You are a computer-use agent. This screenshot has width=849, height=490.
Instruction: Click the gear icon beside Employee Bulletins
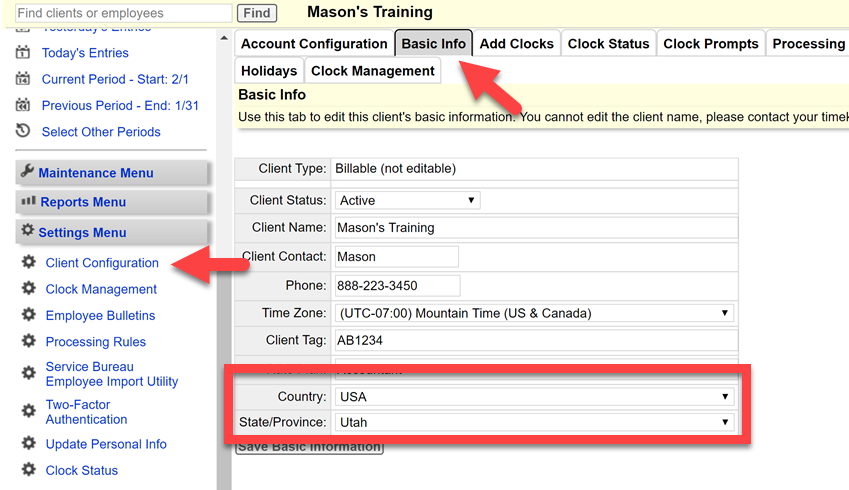click(28, 316)
